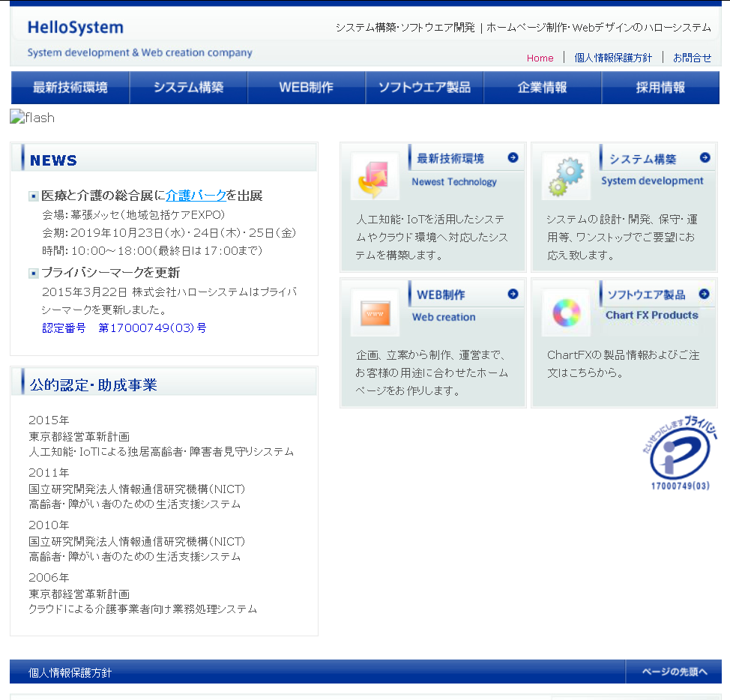Screen dimensions: 730x700
Task: Click the broken flash image placeholder
Action: (x=32, y=118)
